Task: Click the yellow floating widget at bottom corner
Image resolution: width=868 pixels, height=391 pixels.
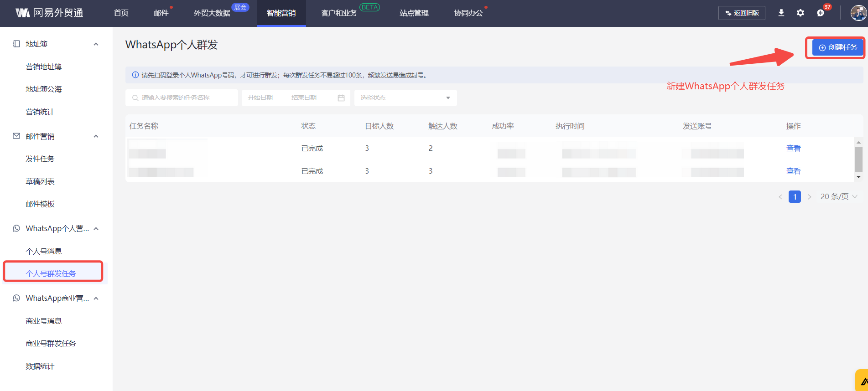Action: (862, 380)
